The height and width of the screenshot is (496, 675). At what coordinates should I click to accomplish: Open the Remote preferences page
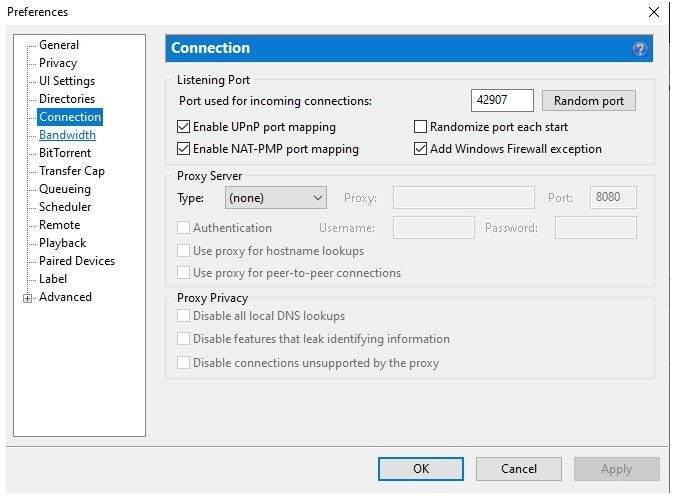tap(59, 225)
